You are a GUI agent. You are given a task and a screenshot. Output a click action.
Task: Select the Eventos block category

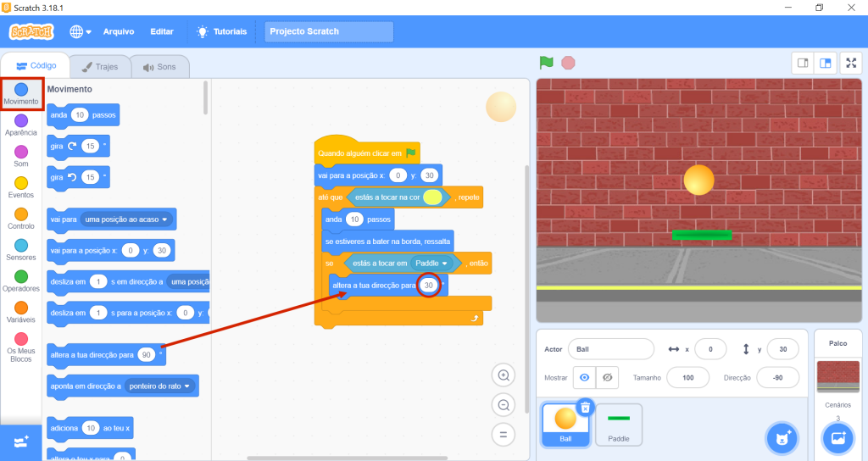pyautogui.click(x=21, y=187)
